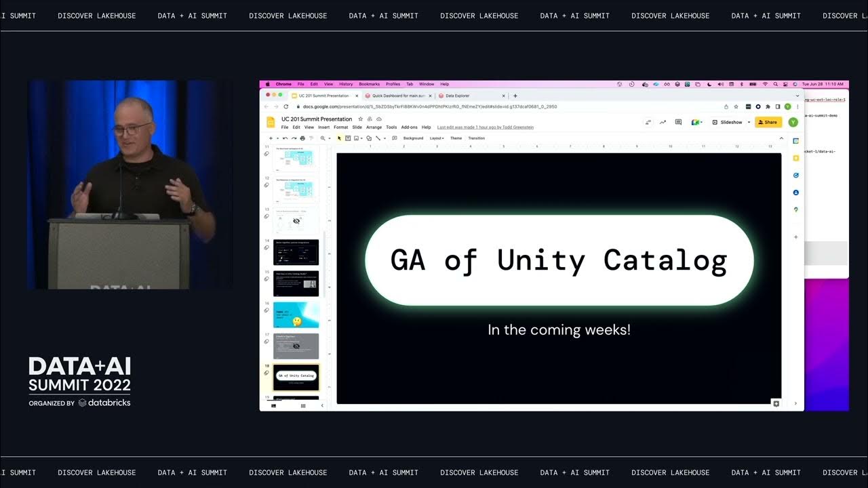The height and width of the screenshot is (488, 868).
Task: Select the Text box tool
Action: (348, 138)
